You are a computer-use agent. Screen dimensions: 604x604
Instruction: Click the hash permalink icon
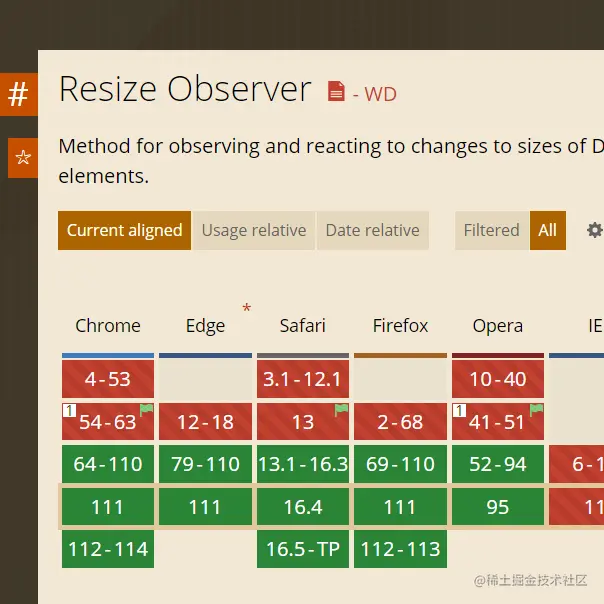pos(18,94)
